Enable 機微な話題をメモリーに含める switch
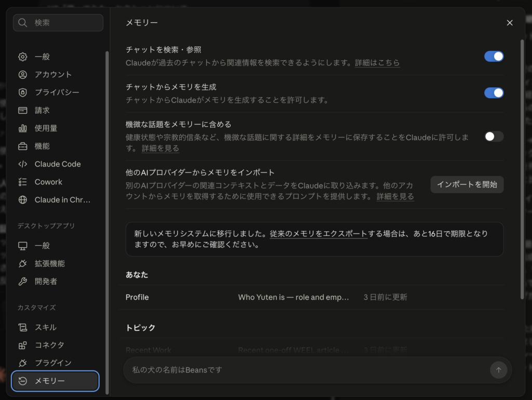Viewport: 532px width, 400px height. click(494, 137)
